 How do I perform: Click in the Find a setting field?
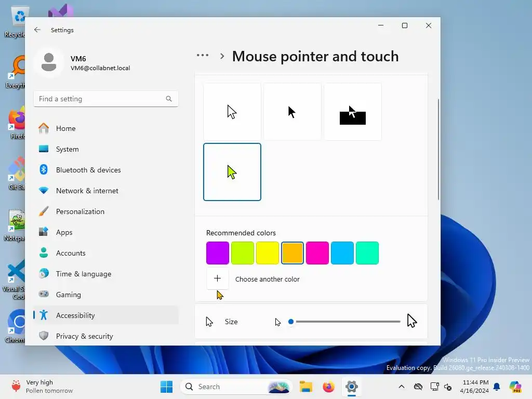106,99
